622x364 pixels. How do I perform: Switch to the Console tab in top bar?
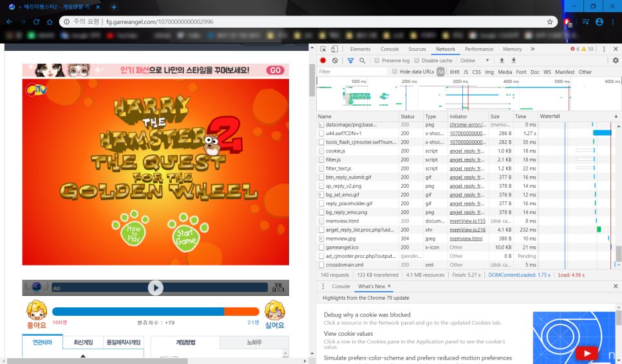(390, 49)
